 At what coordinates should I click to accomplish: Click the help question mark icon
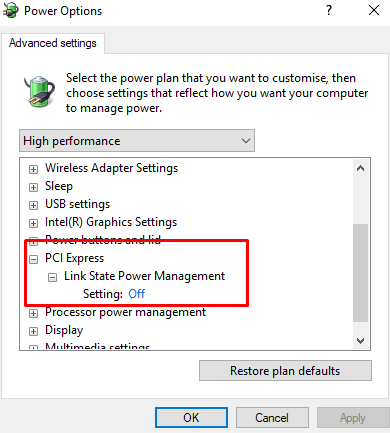pos(329,10)
